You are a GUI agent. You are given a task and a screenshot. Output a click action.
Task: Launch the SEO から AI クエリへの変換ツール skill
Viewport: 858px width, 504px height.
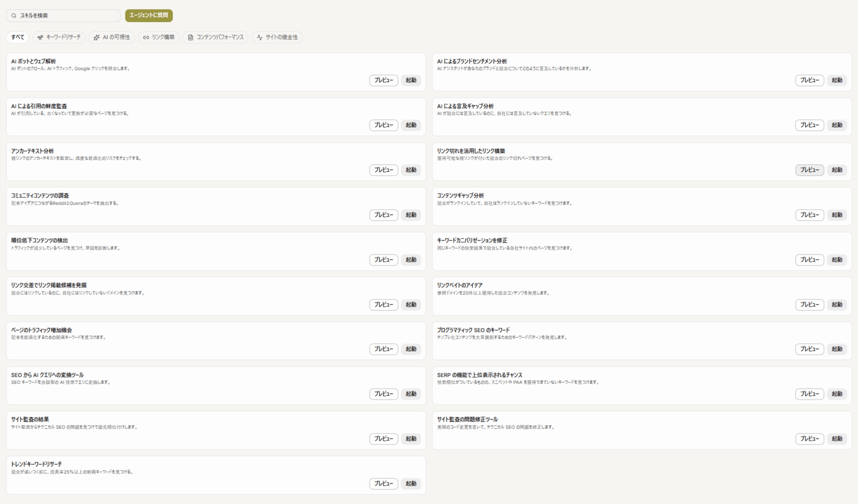[411, 394]
